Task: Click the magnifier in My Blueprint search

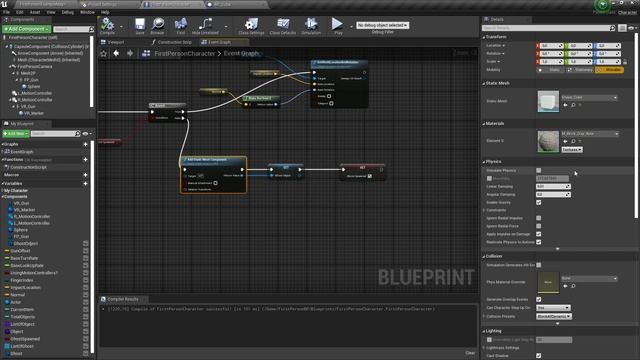Action: coord(78,133)
